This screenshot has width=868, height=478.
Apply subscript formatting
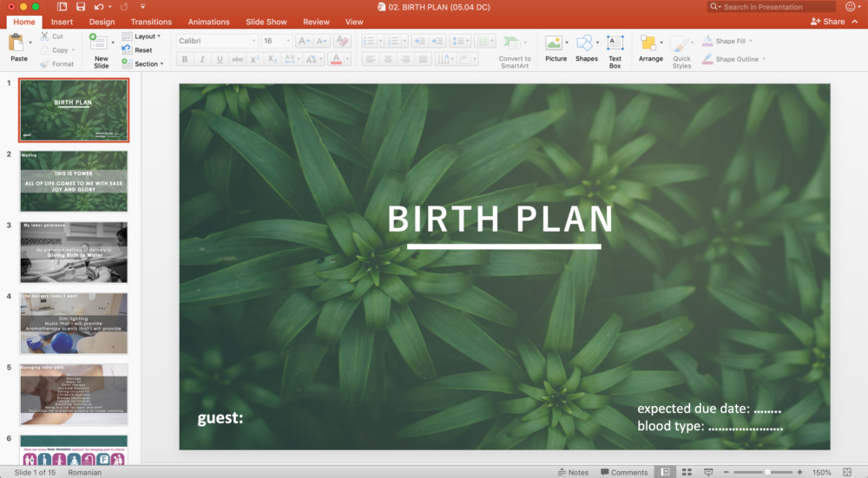click(x=272, y=59)
